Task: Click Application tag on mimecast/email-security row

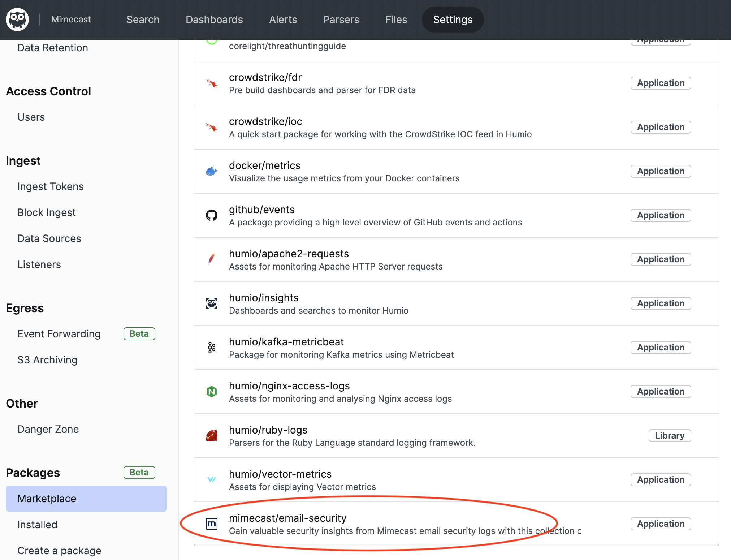Action: pos(661,524)
